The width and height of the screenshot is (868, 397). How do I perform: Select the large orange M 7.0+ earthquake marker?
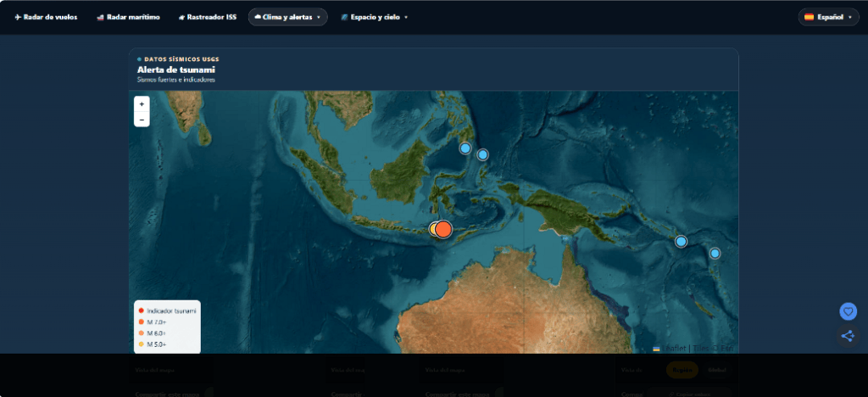click(443, 229)
